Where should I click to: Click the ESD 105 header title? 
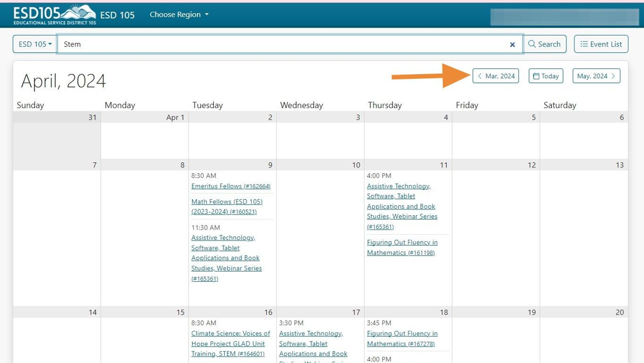point(117,15)
